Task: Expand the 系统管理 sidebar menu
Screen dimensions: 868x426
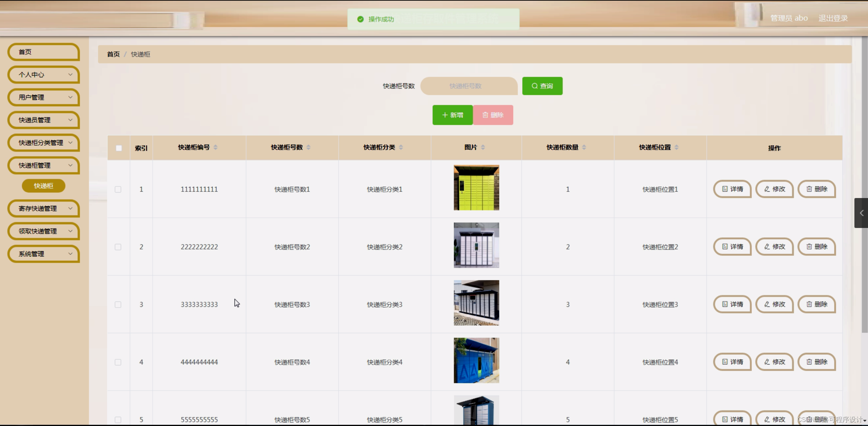Action: pyautogui.click(x=44, y=254)
